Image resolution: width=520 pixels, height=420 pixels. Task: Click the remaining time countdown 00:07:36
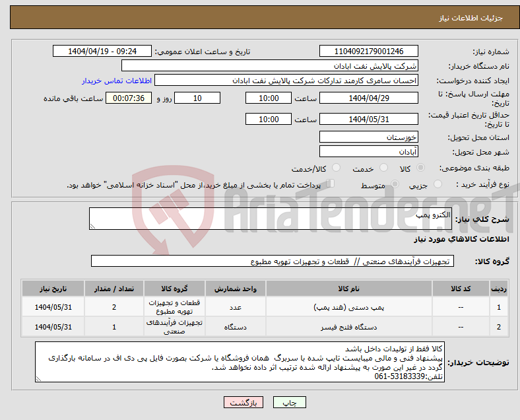coord(129,98)
